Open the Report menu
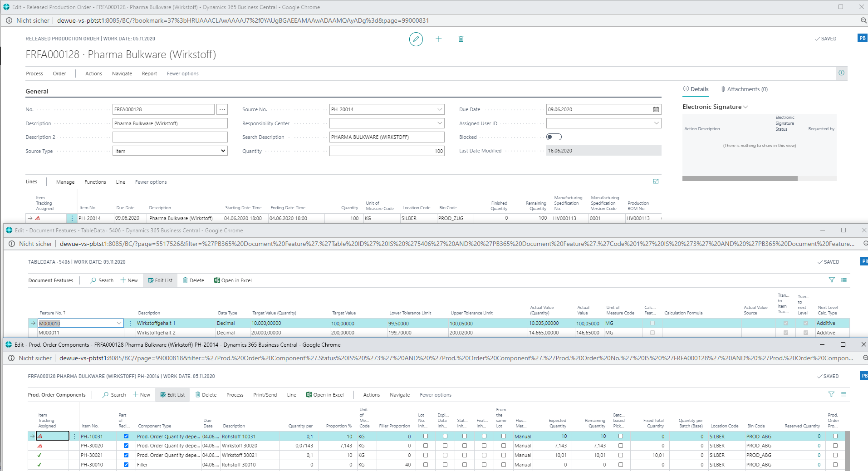This screenshot has width=868, height=471. tap(149, 74)
